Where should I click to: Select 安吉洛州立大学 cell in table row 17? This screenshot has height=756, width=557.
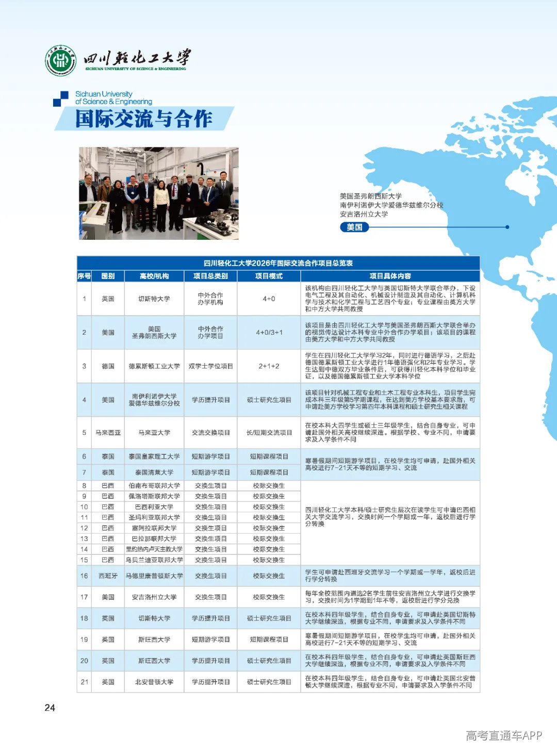coord(154,597)
